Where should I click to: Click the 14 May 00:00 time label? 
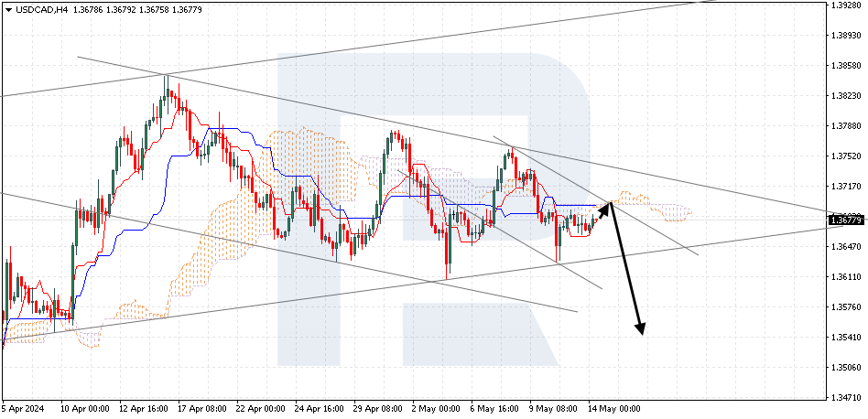tap(614, 410)
